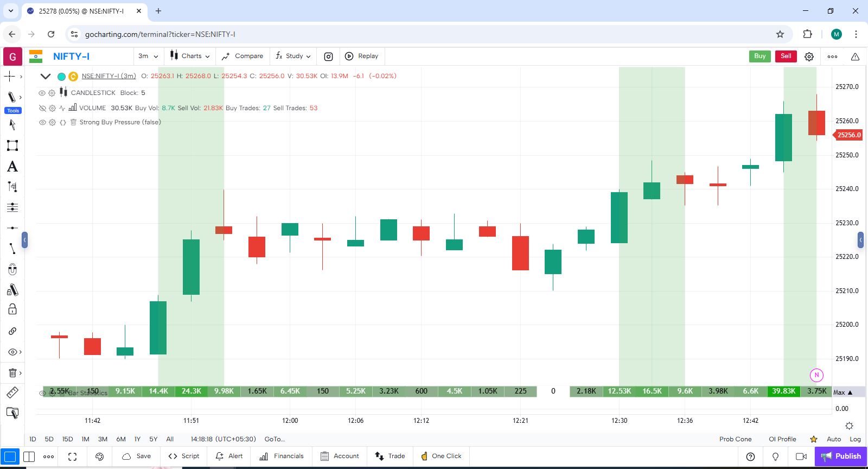Toggle visibility of VOLUME indicator
This screenshot has height=469, width=868.
tap(42, 108)
